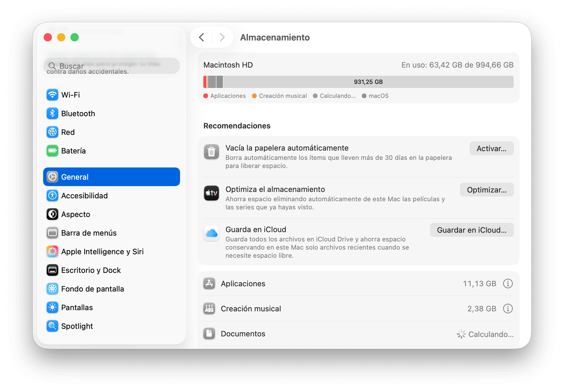The width and height of the screenshot is (564, 392).
Task: Open Wi-Fi settings from the sidebar icon
Action: [52, 95]
